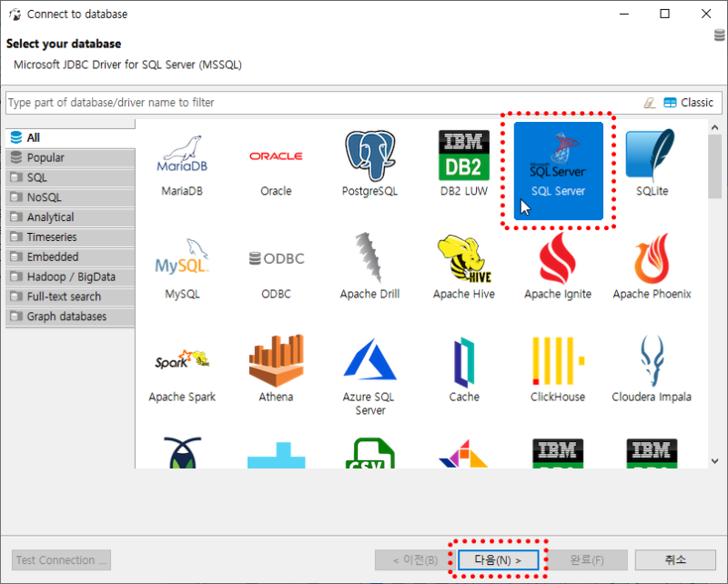The height and width of the screenshot is (584, 728).
Task: Select the CSV driver icon in bottom row
Action: tap(370, 453)
